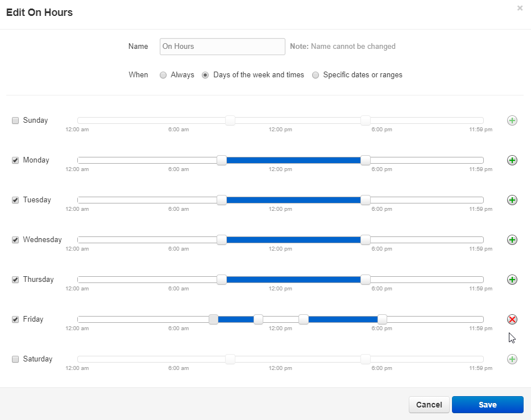Click Monday's start time slider handle

point(222,160)
